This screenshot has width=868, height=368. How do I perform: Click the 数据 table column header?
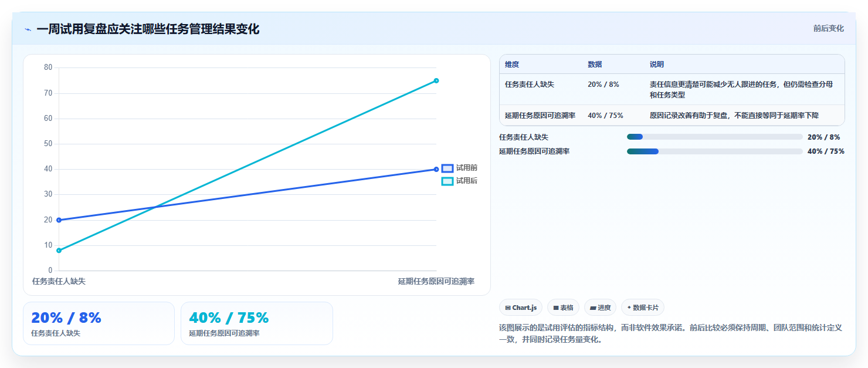pos(595,65)
